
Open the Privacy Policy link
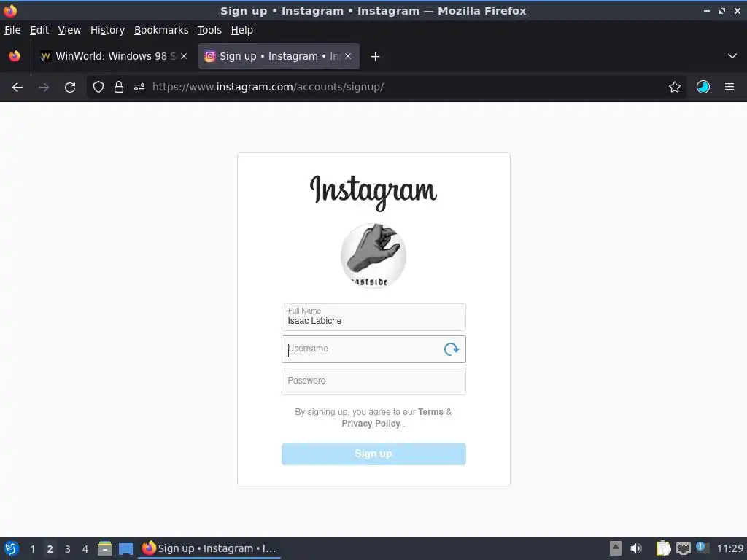click(371, 424)
